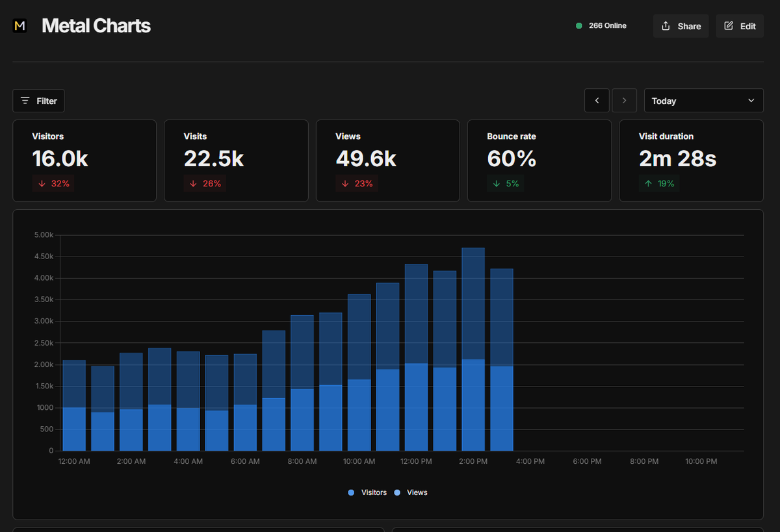780x532 pixels.
Task: Click the left chevron to go back
Action: (x=597, y=101)
